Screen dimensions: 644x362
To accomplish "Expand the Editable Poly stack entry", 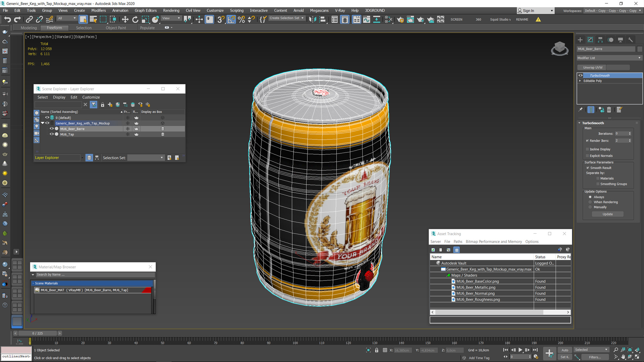I will [x=580, y=81].
